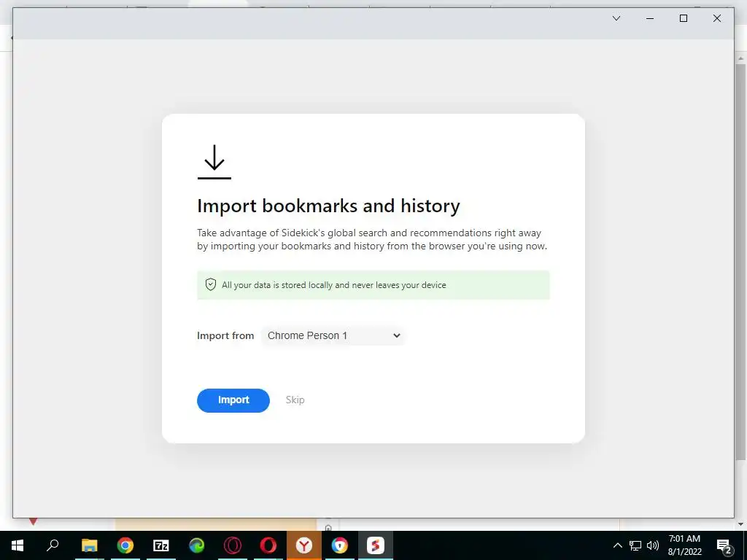
Task: Open notification center with 2 alerts
Action: pos(724,545)
